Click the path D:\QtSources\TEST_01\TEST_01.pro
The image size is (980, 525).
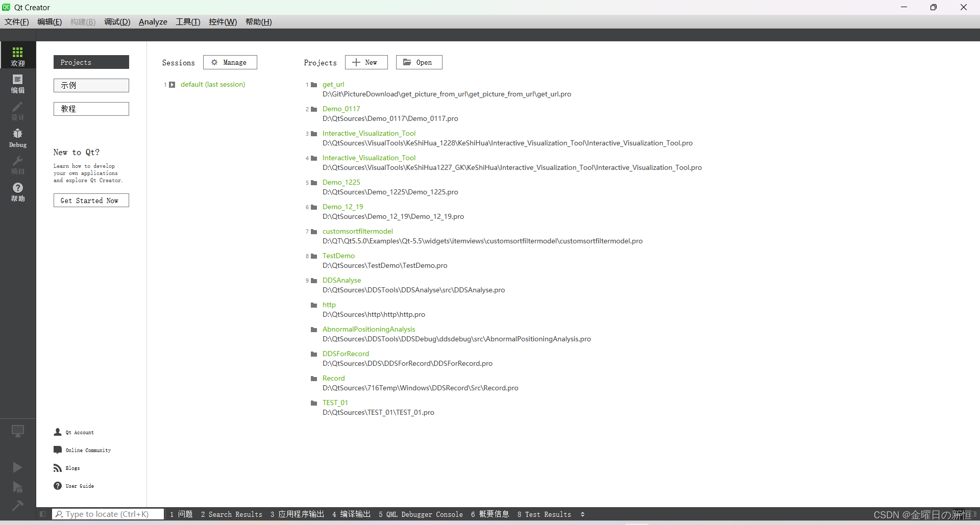click(378, 413)
